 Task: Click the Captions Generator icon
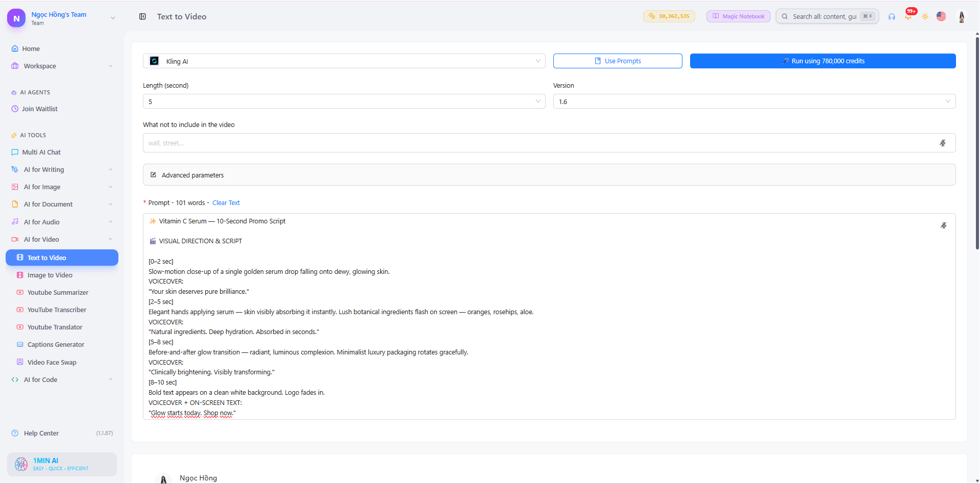point(20,344)
